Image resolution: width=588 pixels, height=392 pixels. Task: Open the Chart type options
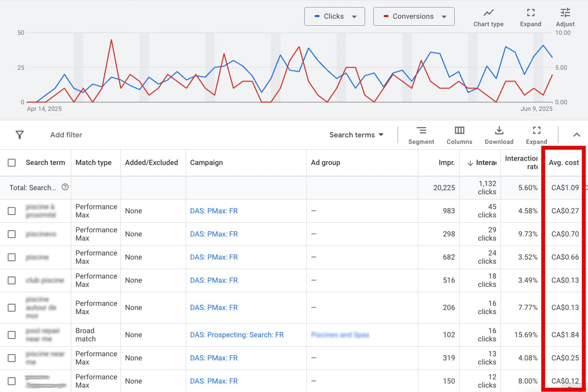488,17
